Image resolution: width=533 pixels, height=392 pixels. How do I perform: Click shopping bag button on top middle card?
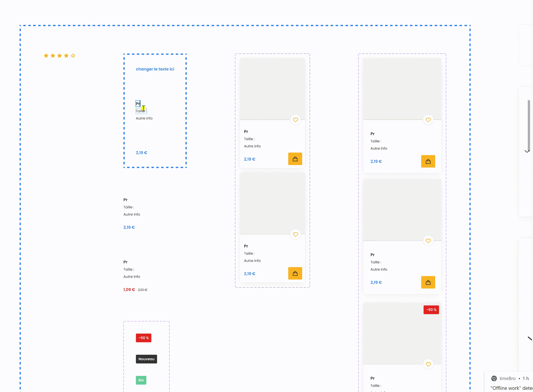295,159
